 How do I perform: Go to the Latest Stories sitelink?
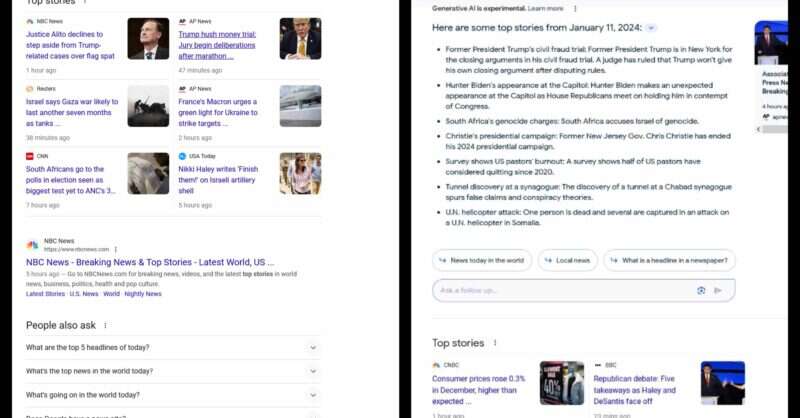[45, 294]
